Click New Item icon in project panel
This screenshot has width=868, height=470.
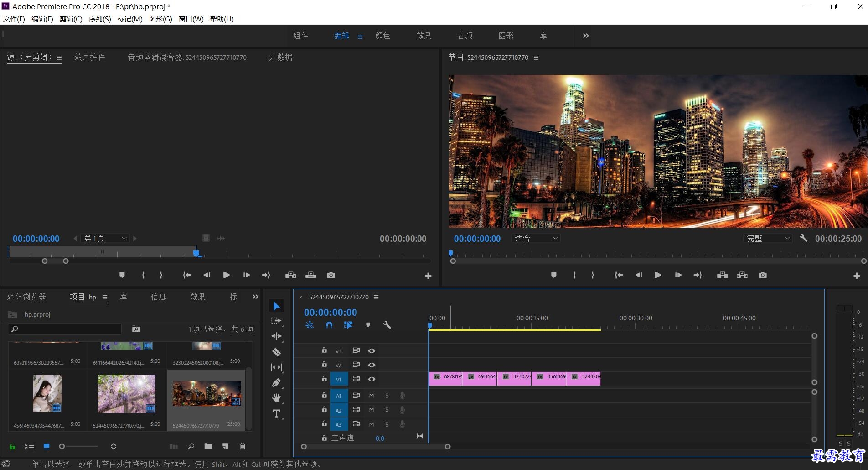[225, 446]
